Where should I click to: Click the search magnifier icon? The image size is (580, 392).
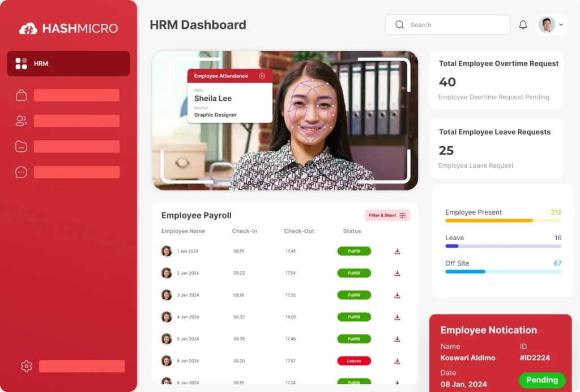point(400,25)
